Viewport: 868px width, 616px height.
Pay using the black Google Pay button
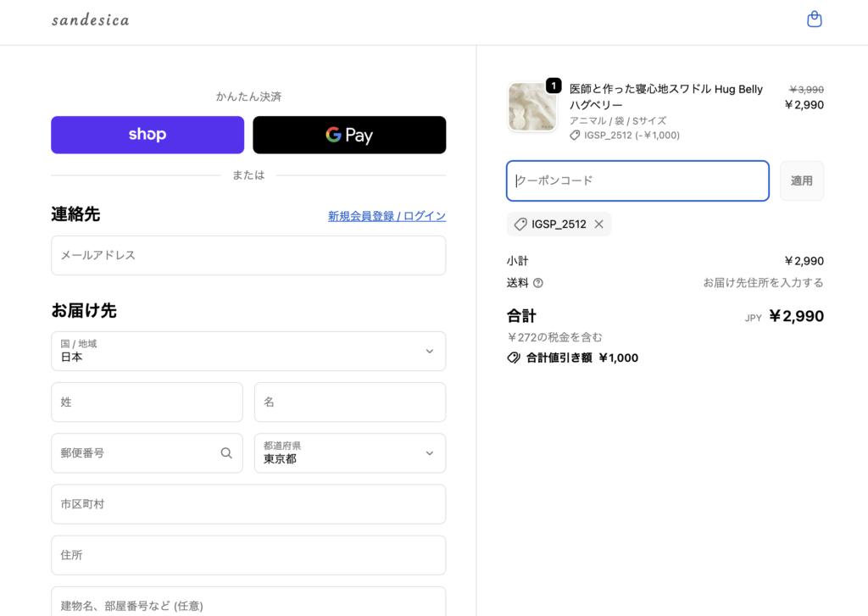coord(349,135)
